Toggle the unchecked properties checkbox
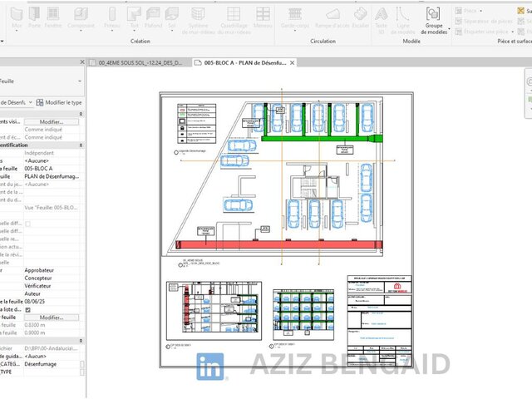 28,224
